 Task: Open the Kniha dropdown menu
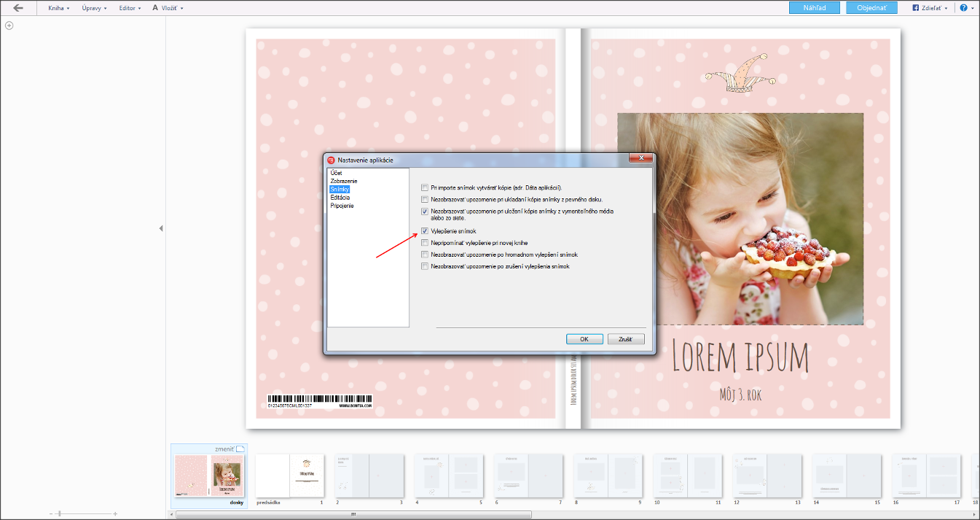point(58,8)
